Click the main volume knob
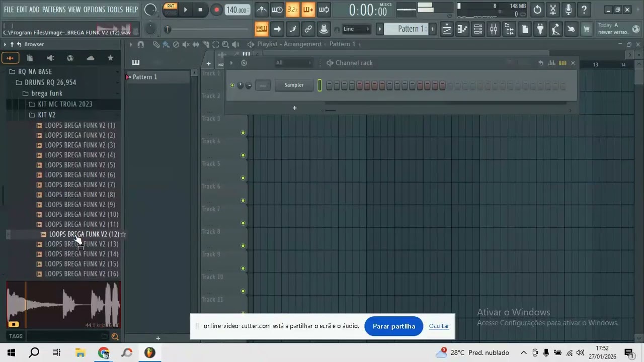644x362 pixels. click(150, 10)
